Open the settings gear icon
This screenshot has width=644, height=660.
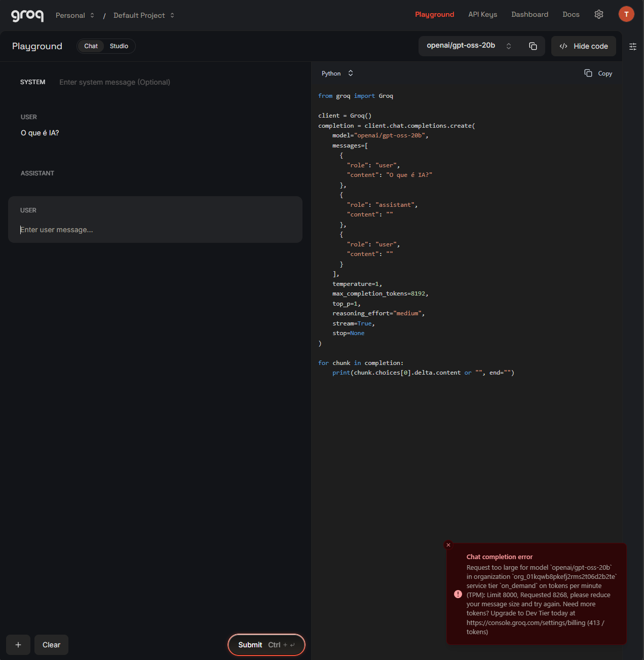pyautogui.click(x=599, y=14)
